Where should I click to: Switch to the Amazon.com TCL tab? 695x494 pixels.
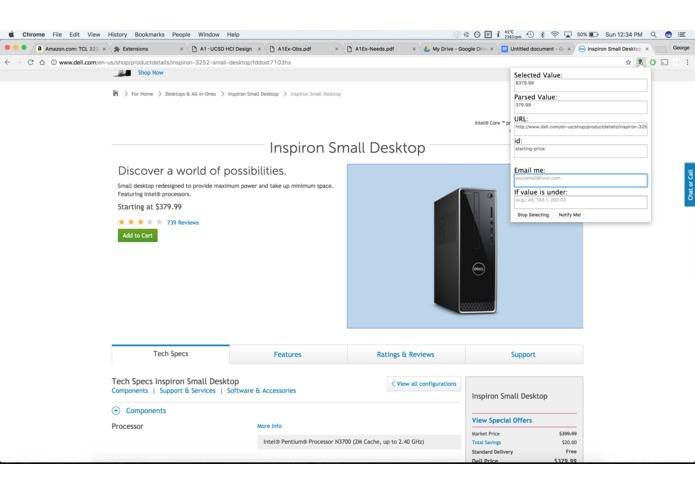[x=71, y=49]
